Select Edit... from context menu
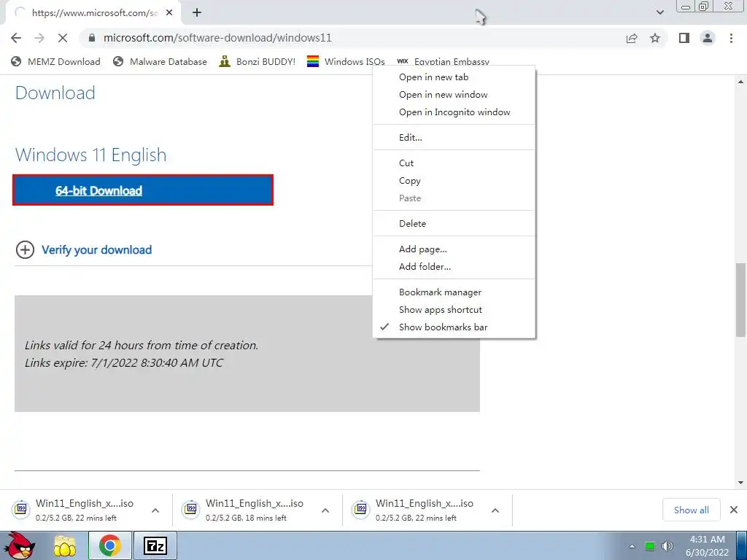 tap(454, 138)
